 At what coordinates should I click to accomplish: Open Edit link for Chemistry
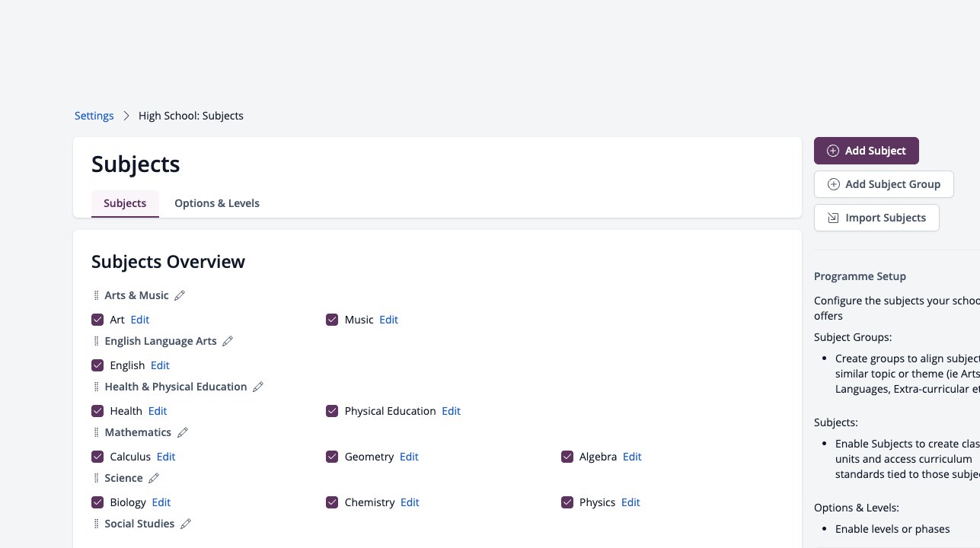tap(410, 502)
